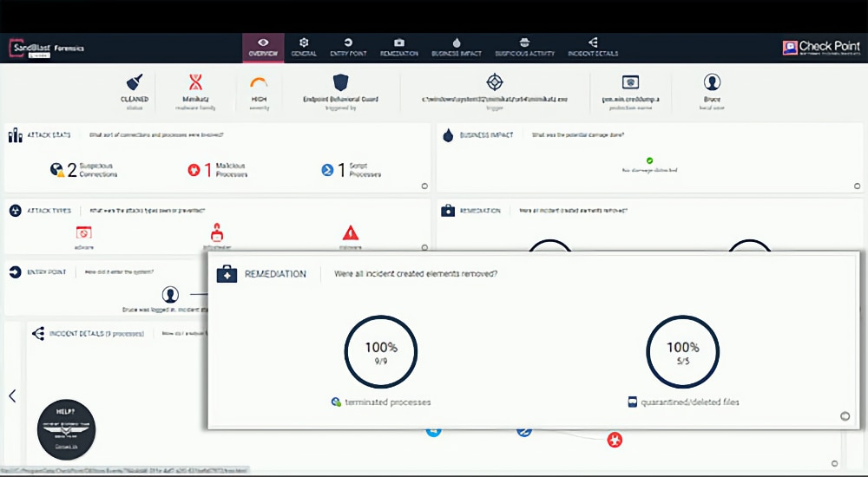This screenshot has height=477, width=868.
Task: Expand the Incident Details panel corner circle
Action: 835,464
